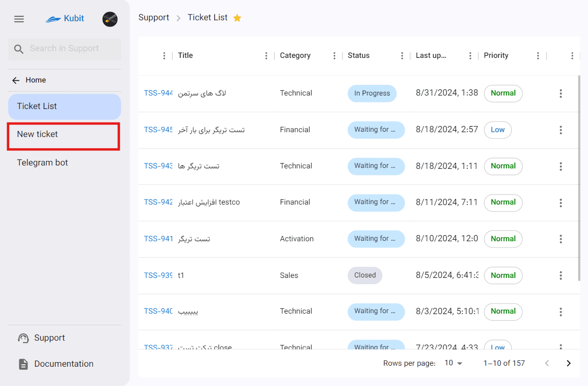Open the first ID column options menu
Image resolution: width=588 pixels, height=386 pixels.
164,56
